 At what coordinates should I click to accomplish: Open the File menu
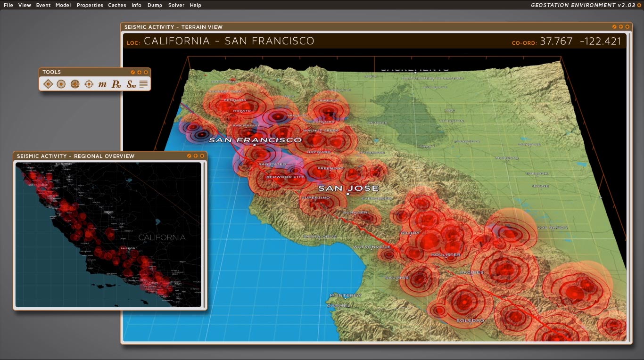[8, 5]
